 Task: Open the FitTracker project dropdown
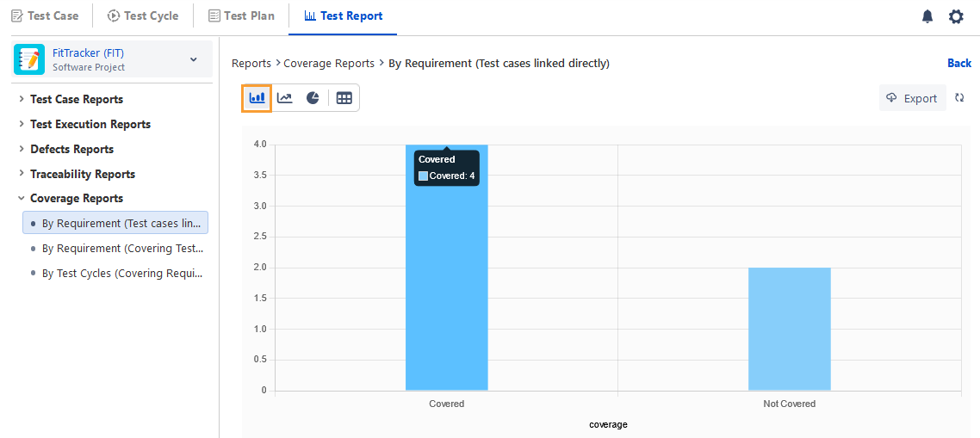(193, 59)
